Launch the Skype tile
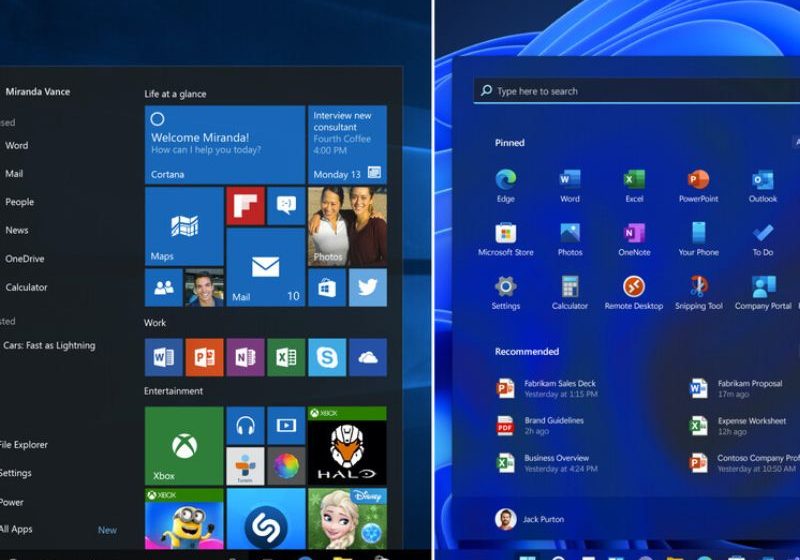This screenshot has width=800, height=560. tap(327, 358)
